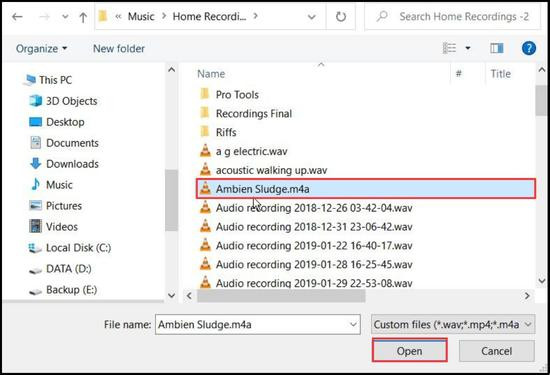Click Music in the address path
Screen dimensions: 550x375
(x=141, y=16)
